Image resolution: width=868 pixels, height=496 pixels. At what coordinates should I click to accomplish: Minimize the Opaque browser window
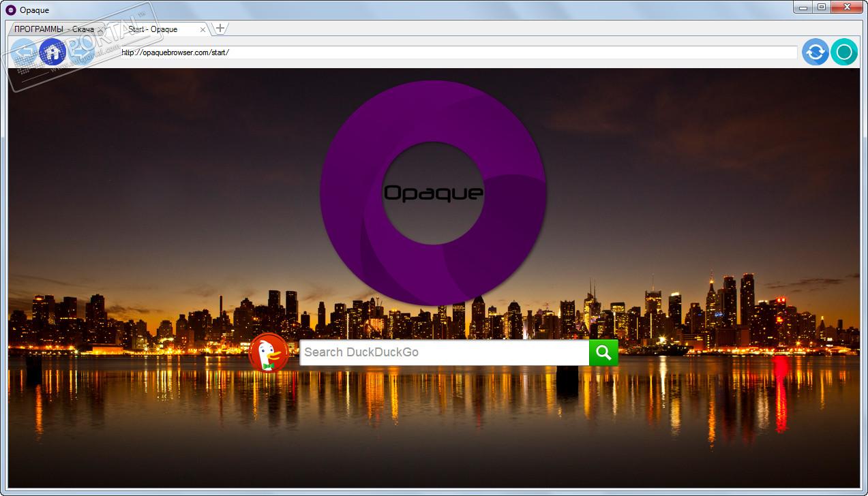[803, 7]
